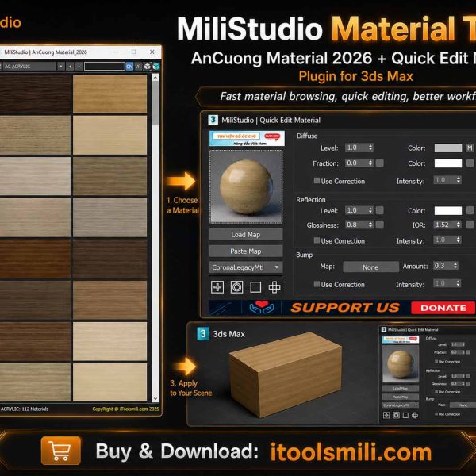Click the Paste Map button
Viewport: 476px width, 476px height.
(246, 251)
